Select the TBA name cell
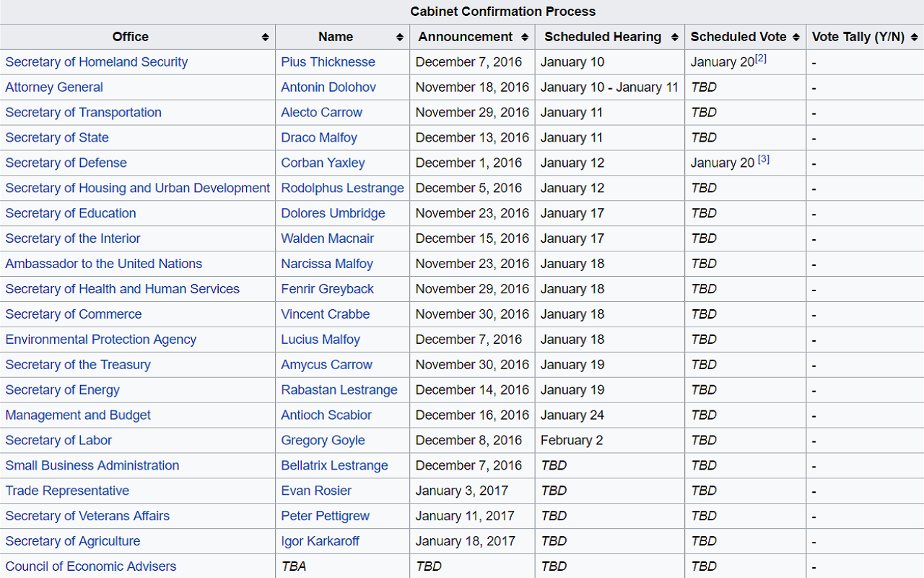Image resolution: width=924 pixels, height=578 pixels. (x=342, y=567)
